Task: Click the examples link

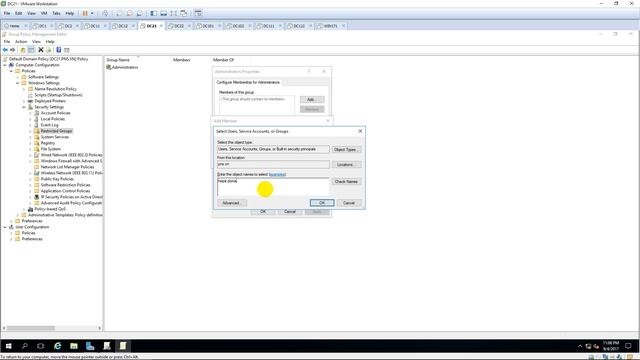Action: 277,175
